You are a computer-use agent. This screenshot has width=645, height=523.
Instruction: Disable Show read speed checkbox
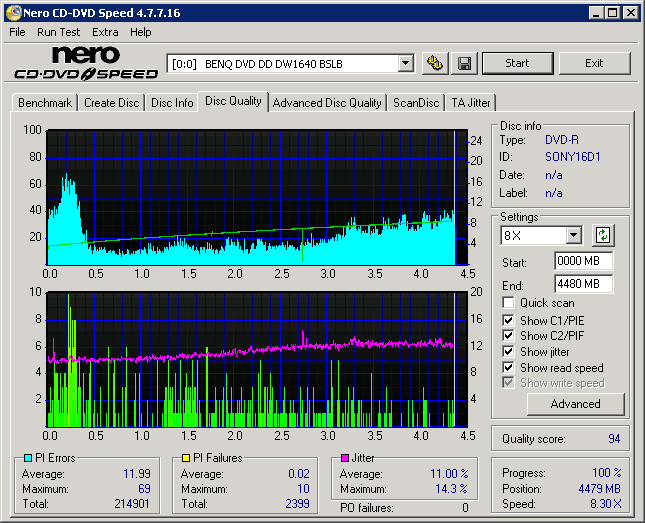(509, 368)
